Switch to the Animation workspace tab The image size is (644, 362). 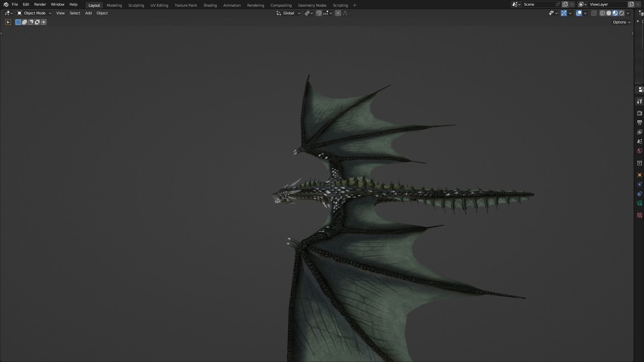232,5
